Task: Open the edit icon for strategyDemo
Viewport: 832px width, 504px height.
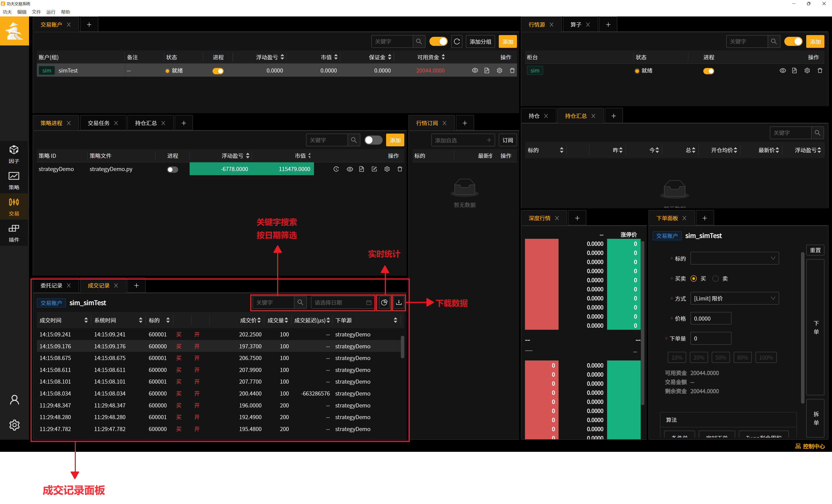Action: point(374,169)
